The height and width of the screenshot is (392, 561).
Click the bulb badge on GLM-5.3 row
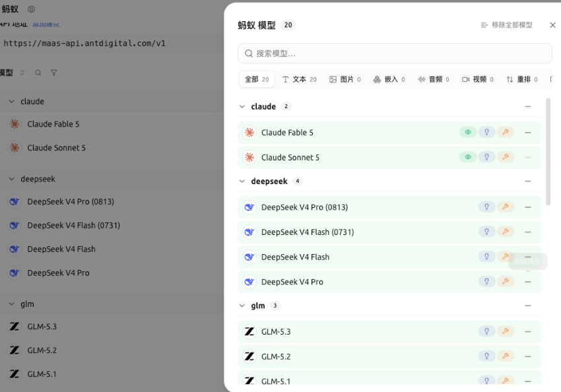click(x=486, y=331)
